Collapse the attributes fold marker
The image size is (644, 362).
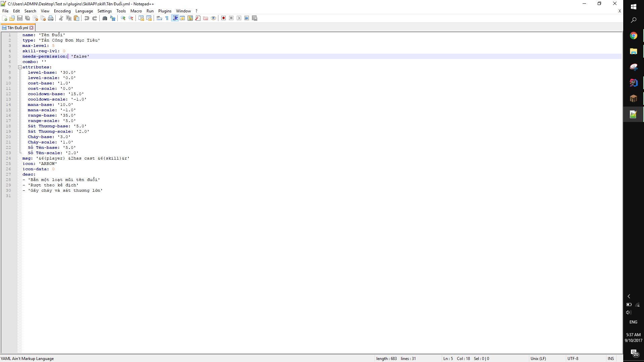click(20, 67)
